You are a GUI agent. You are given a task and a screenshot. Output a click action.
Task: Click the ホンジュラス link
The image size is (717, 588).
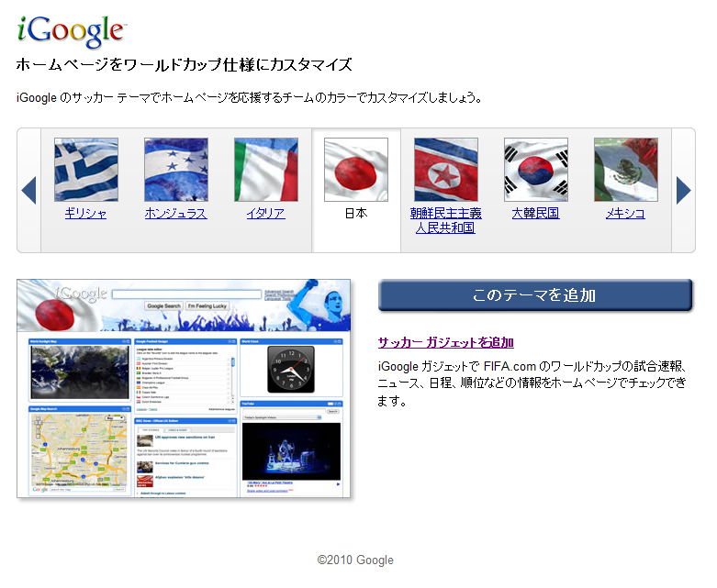[175, 214]
